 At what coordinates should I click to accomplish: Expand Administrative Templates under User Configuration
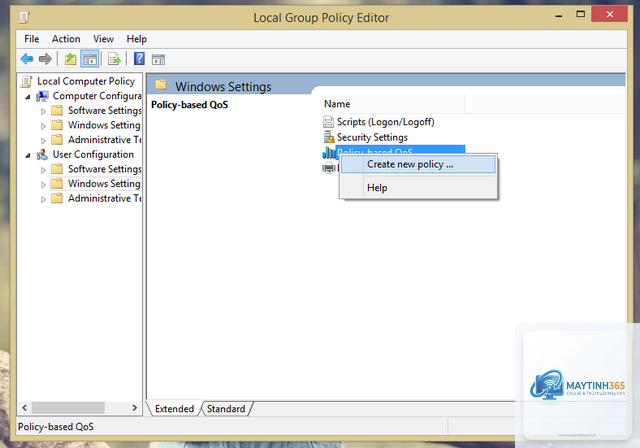tap(43, 199)
